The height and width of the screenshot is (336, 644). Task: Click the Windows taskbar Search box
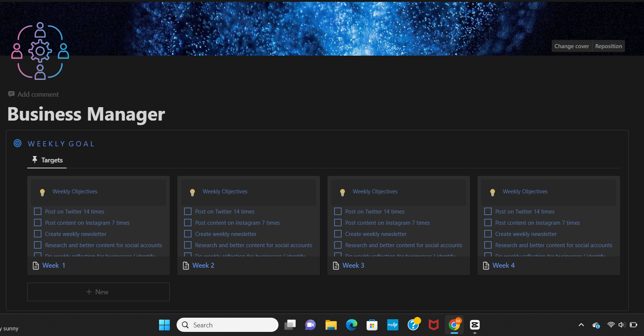[x=227, y=325]
